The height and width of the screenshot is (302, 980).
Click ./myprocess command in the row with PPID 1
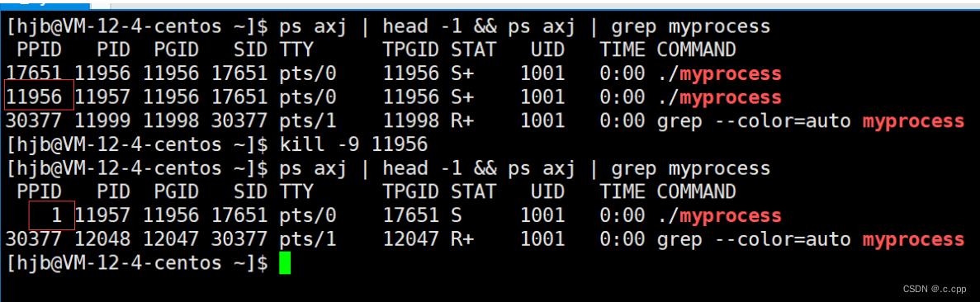tap(719, 215)
